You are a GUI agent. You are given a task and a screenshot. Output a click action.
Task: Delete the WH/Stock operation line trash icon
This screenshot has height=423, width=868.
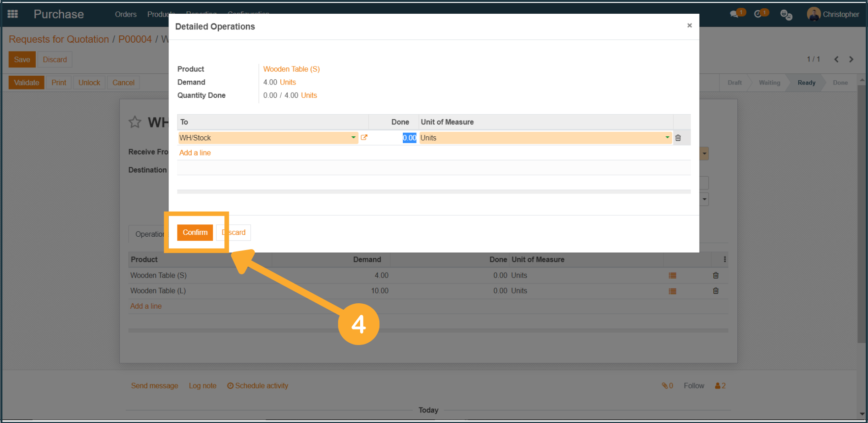click(678, 138)
